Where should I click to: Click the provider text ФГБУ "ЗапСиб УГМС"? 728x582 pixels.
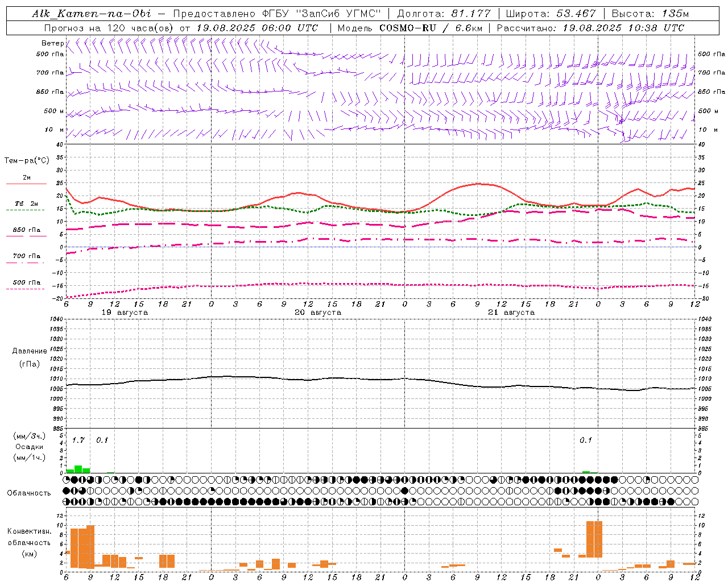point(322,14)
